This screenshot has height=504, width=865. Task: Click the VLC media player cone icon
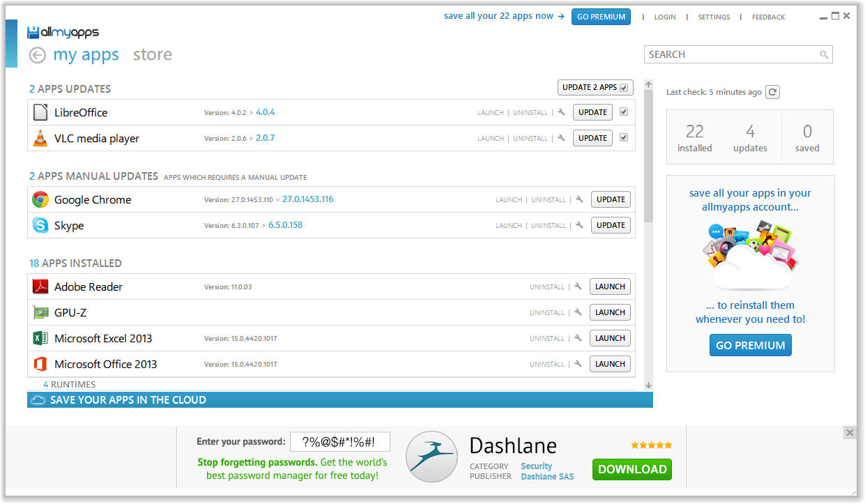tap(40, 138)
